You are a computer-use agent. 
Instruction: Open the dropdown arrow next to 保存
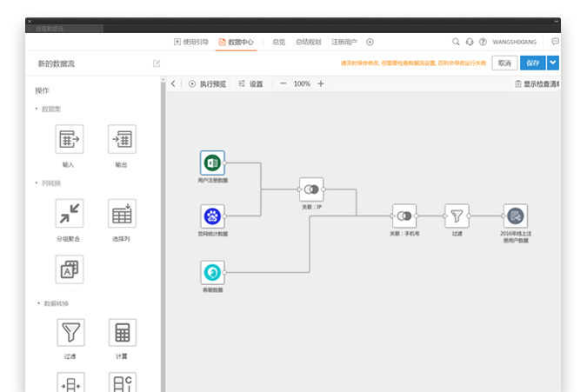pos(553,63)
